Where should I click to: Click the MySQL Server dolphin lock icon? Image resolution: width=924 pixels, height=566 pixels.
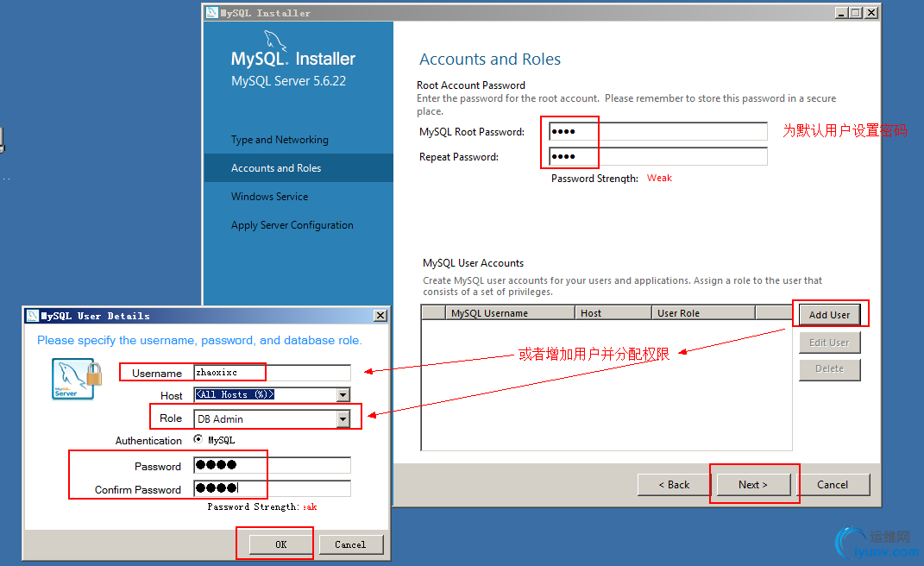pos(77,379)
